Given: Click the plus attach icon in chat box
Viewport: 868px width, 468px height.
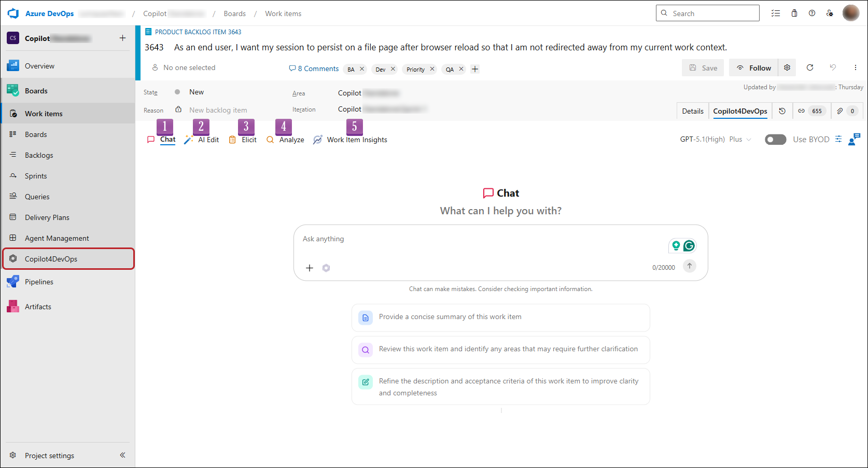Looking at the screenshot, I should [310, 268].
